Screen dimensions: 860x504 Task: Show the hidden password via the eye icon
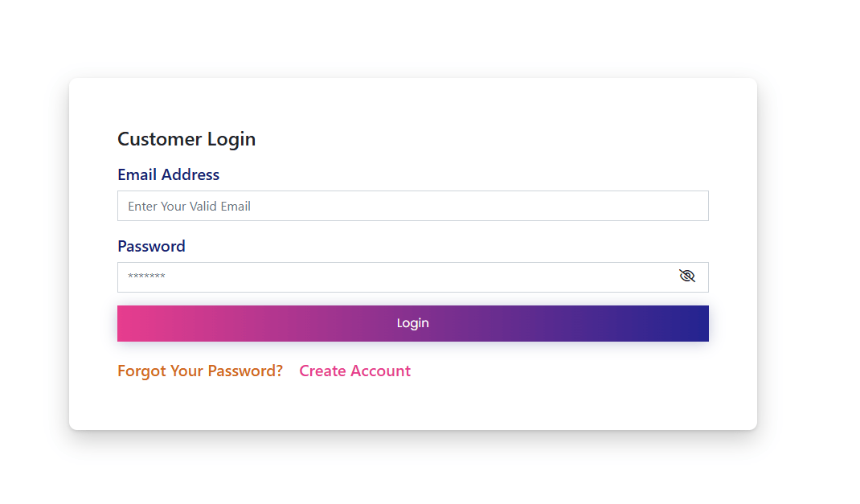click(686, 276)
